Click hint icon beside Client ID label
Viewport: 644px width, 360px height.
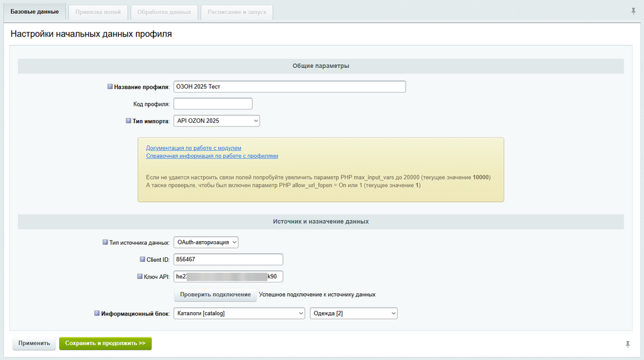(x=142, y=259)
